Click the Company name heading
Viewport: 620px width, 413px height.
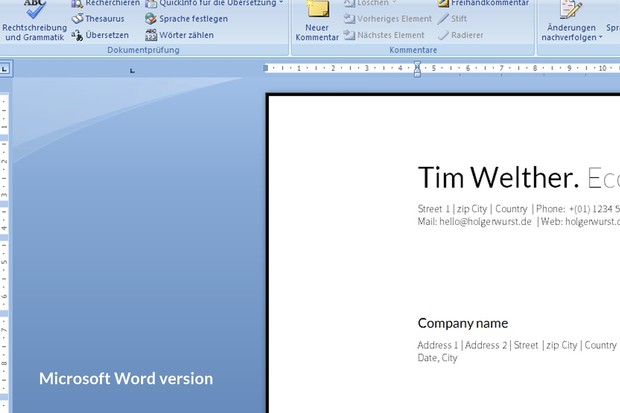point(463,323)
